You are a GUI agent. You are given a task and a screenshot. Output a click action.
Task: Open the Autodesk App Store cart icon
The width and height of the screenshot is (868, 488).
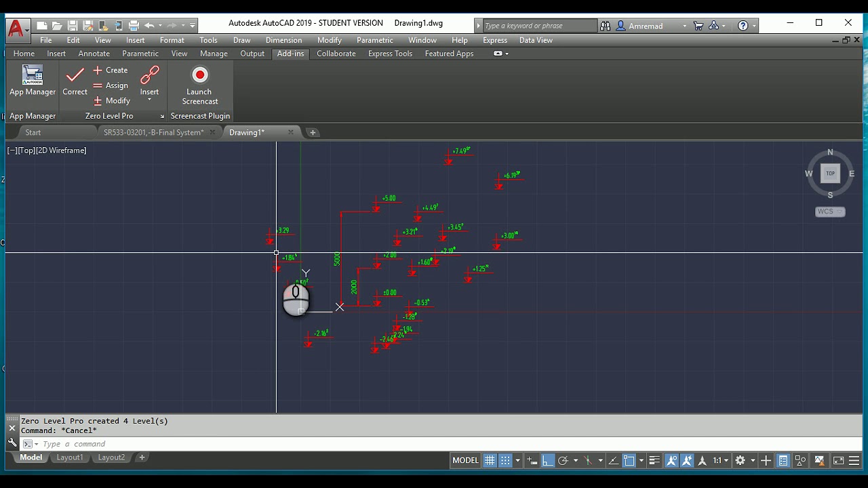pyautogui.click(x=698, y=26)
